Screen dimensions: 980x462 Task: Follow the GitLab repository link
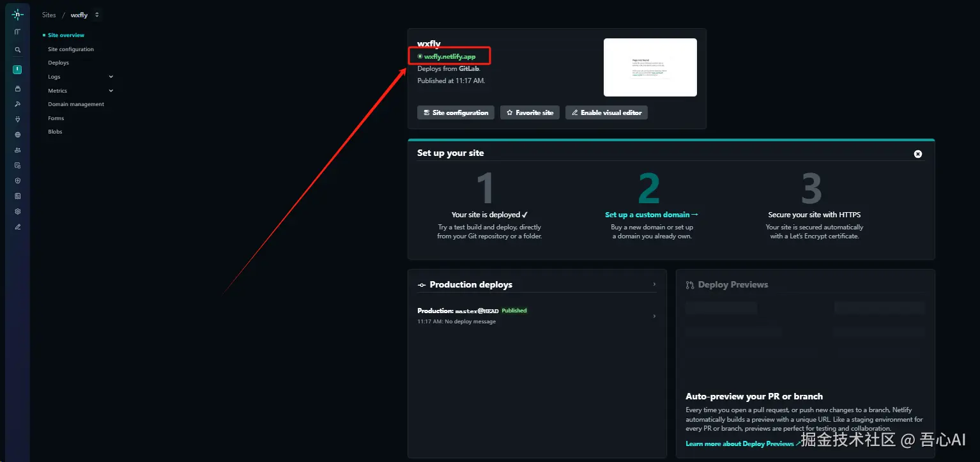click(x=469, y=68)
